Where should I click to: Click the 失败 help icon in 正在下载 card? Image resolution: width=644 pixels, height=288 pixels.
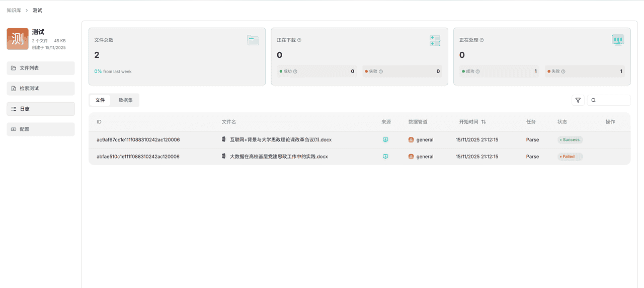point(381,71)
